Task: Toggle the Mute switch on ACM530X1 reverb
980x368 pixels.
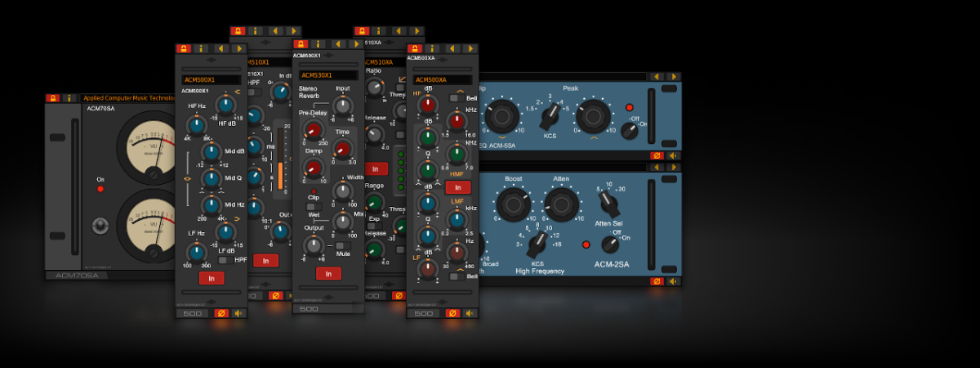Action: click(x=342, y=245)
